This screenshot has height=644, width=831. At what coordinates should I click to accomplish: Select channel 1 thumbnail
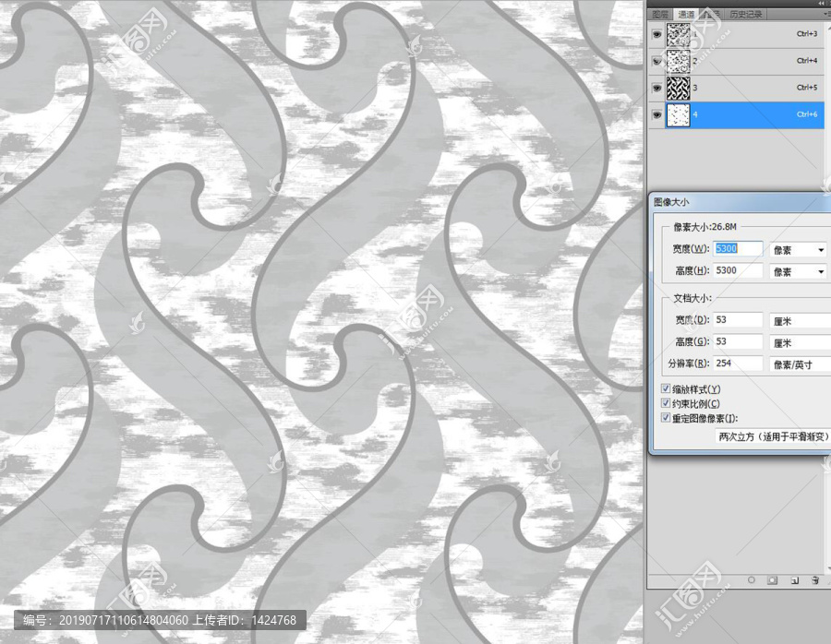678,35
